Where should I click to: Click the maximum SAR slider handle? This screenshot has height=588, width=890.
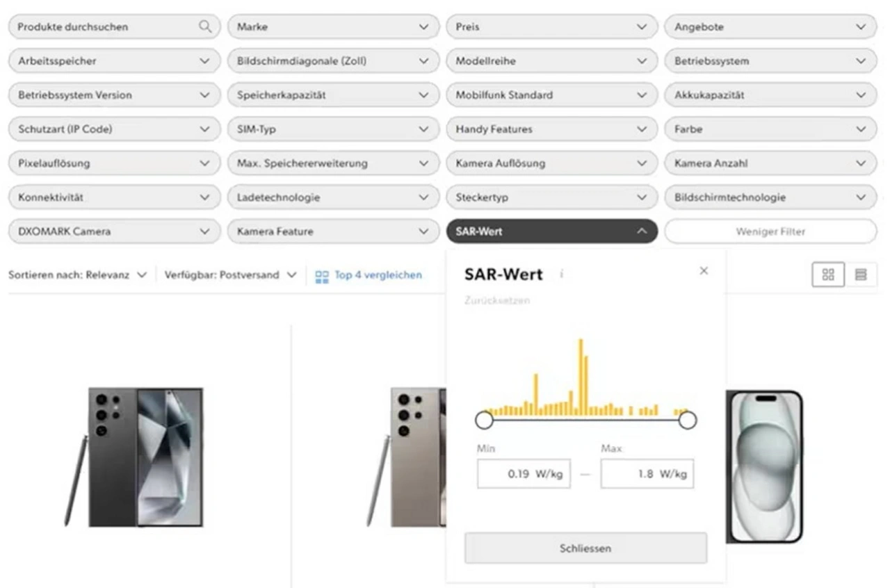pyautogui.click(x=688, y=420)
